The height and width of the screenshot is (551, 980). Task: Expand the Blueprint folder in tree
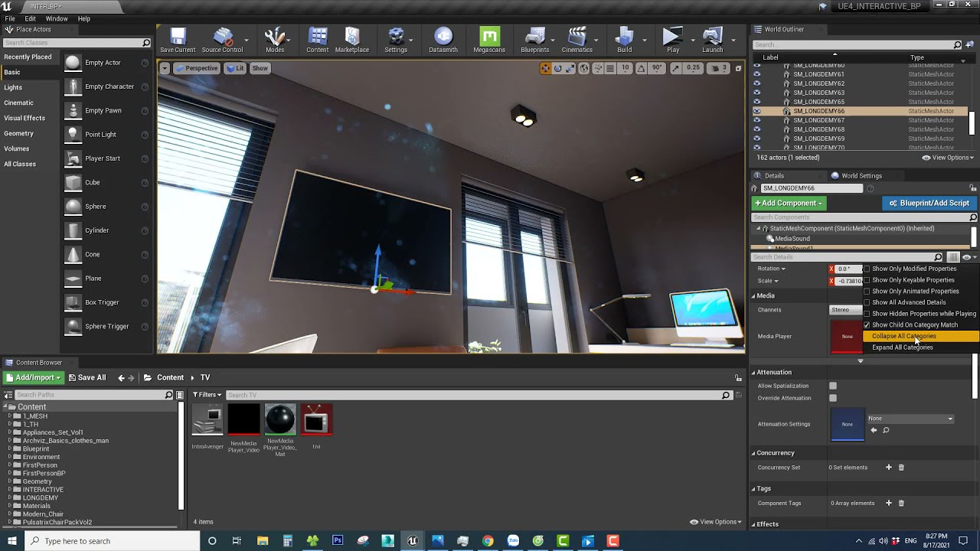[x=10, y=449]
